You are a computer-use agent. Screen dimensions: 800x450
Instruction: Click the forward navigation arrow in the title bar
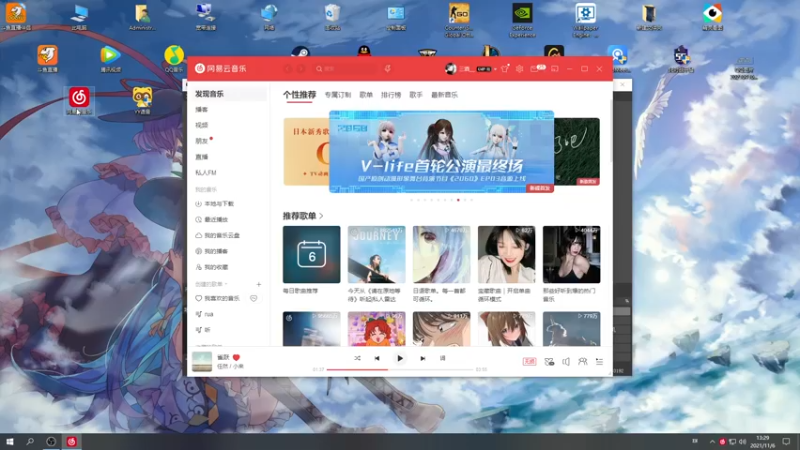point(301,69)
